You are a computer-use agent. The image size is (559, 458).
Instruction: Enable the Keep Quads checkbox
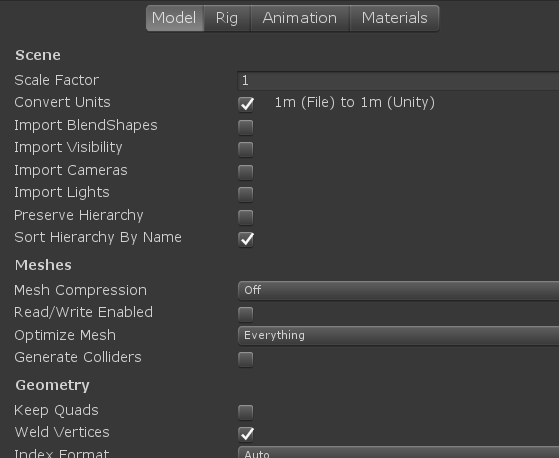pos(246,412)
